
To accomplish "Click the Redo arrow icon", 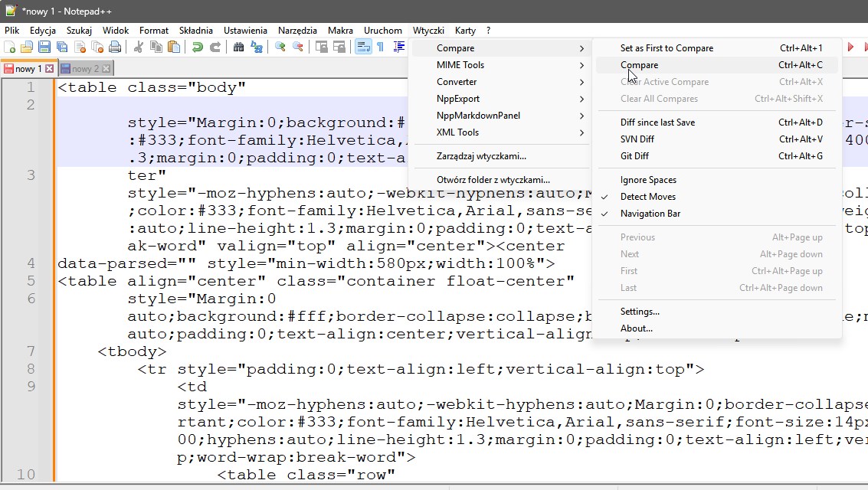I will [x=215, y=47].
